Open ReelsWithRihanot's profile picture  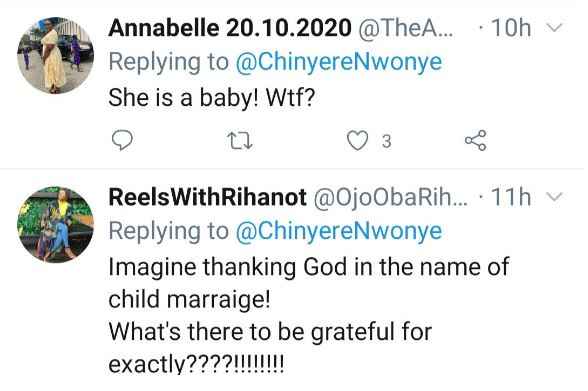pyautogui.click(x=56, y=224)
